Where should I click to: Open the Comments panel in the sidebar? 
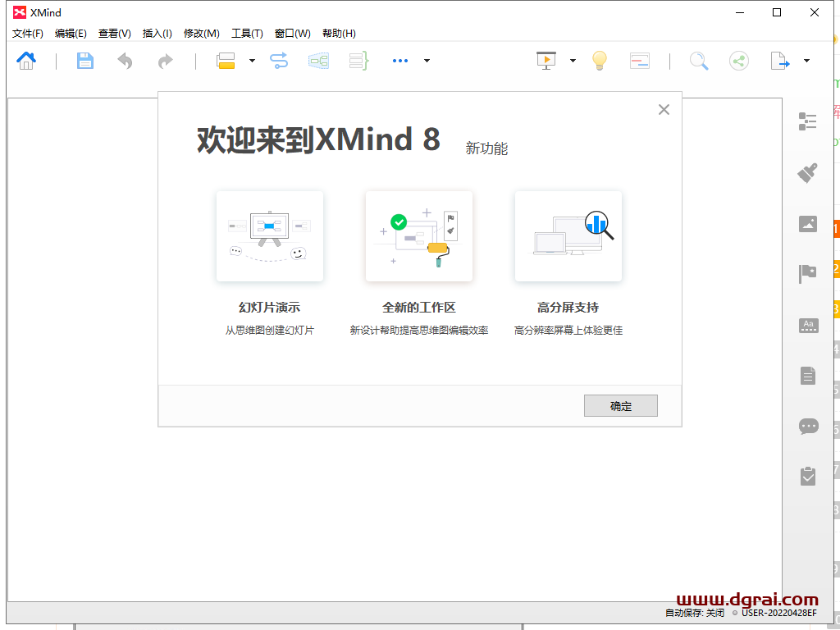pos(808,426)
